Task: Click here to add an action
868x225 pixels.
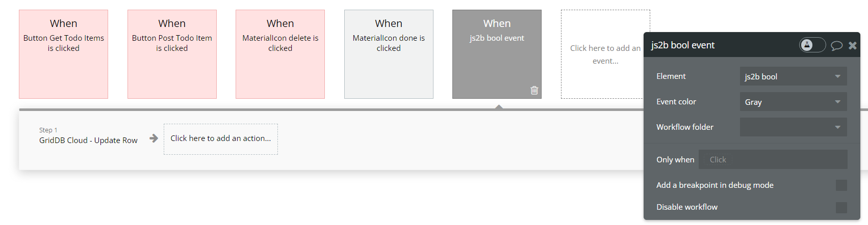Action: pos(220,138)
